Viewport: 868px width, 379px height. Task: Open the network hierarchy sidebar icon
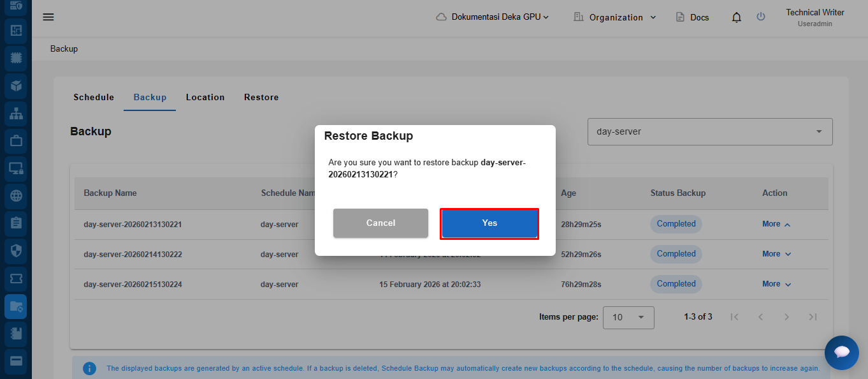pyautogui.click(x=16, y=114)
